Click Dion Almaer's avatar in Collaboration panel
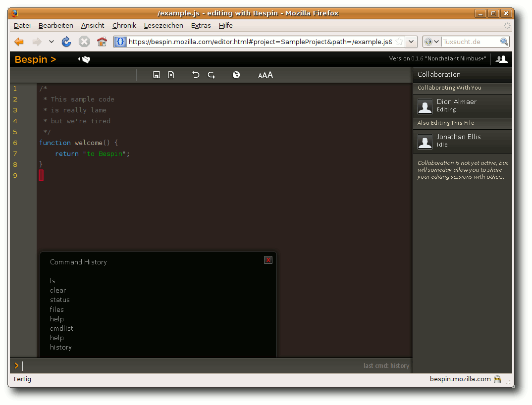Screen dimensions: 532x405 (x=425, y=106)
